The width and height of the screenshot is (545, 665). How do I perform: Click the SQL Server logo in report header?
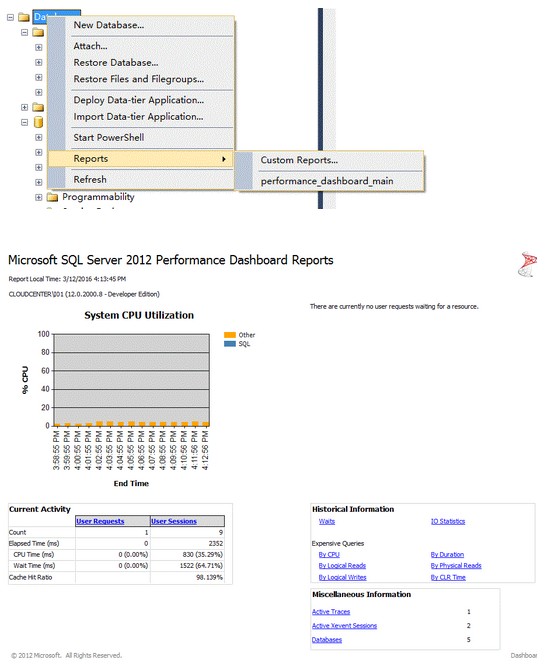(527, 264)
